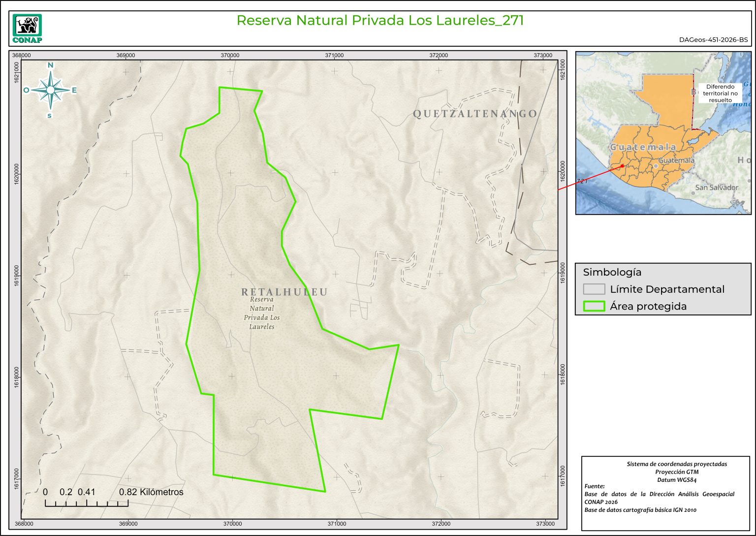Screen dimensions: 756x536
Task: Click the San Salvador label in inset map
Action: (716, 188)
